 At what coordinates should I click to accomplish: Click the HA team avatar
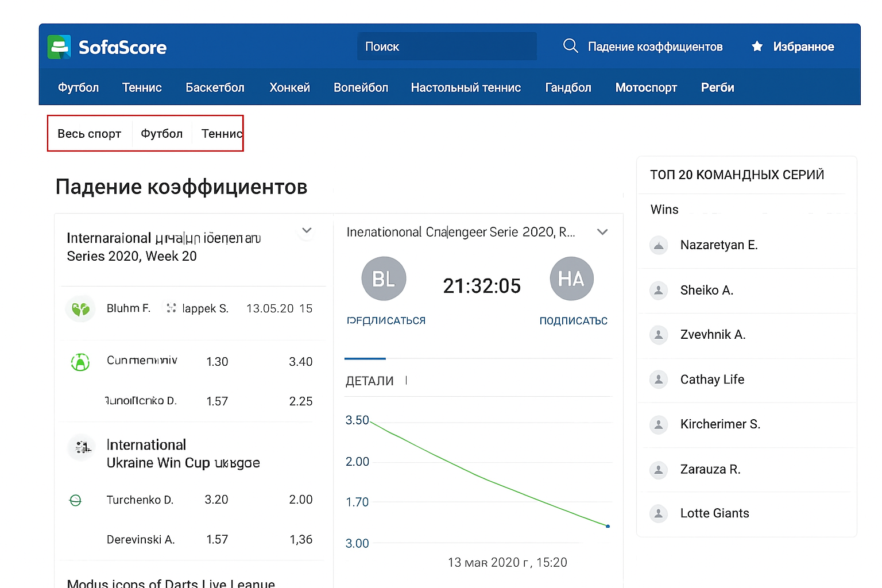[x=571, y=279]
